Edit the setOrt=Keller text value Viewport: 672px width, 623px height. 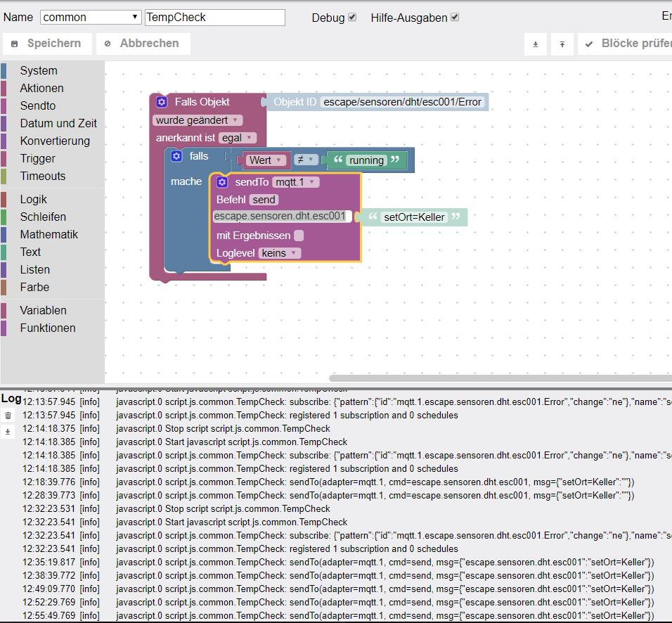(414, 217)
